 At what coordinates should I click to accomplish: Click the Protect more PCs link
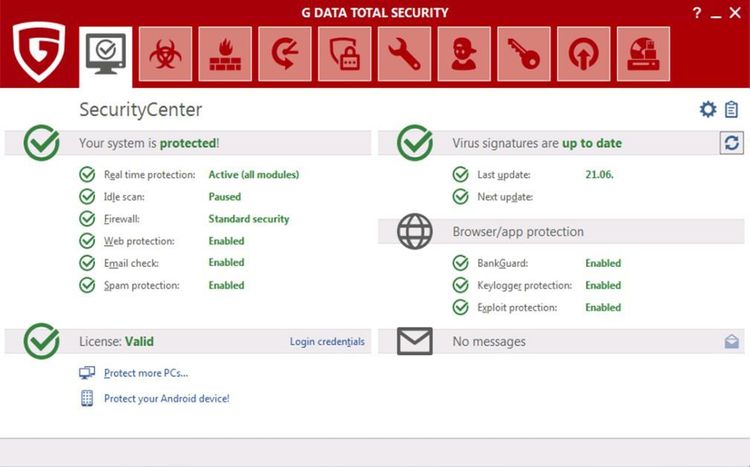pos(146,373)
